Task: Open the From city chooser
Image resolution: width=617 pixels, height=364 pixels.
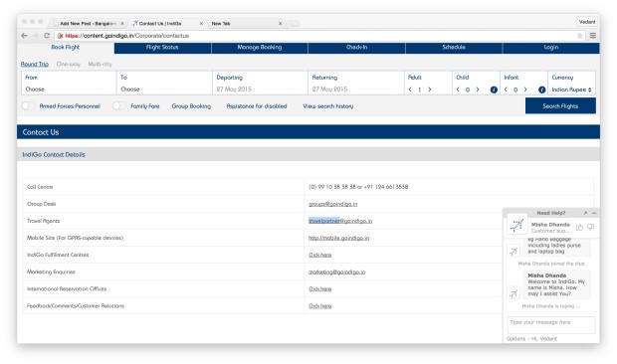Action: tap(69, 83)
